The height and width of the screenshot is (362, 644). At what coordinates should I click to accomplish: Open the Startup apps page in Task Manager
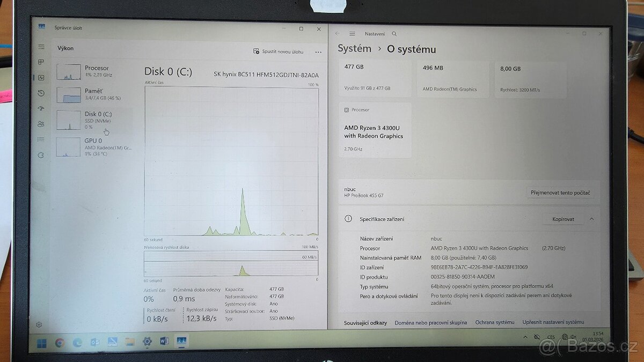pyautogui.click(x=41, y=108)
